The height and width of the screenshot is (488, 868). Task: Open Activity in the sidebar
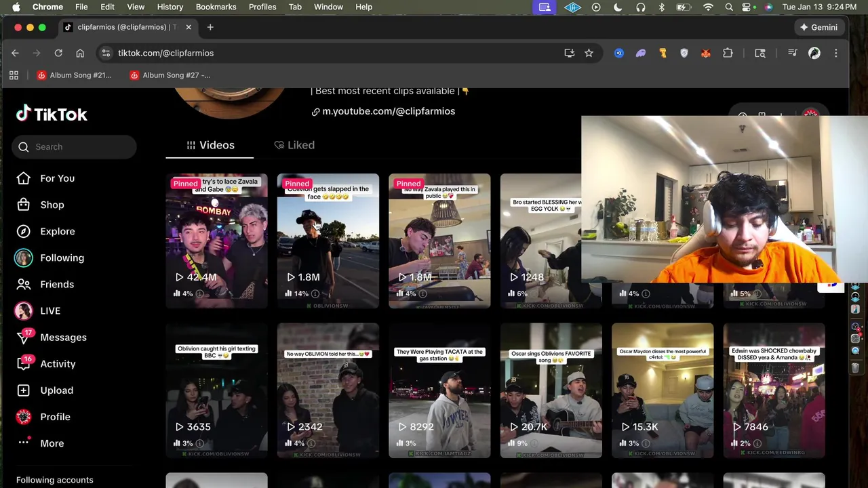pyautogui.click(x=58, y=364)
